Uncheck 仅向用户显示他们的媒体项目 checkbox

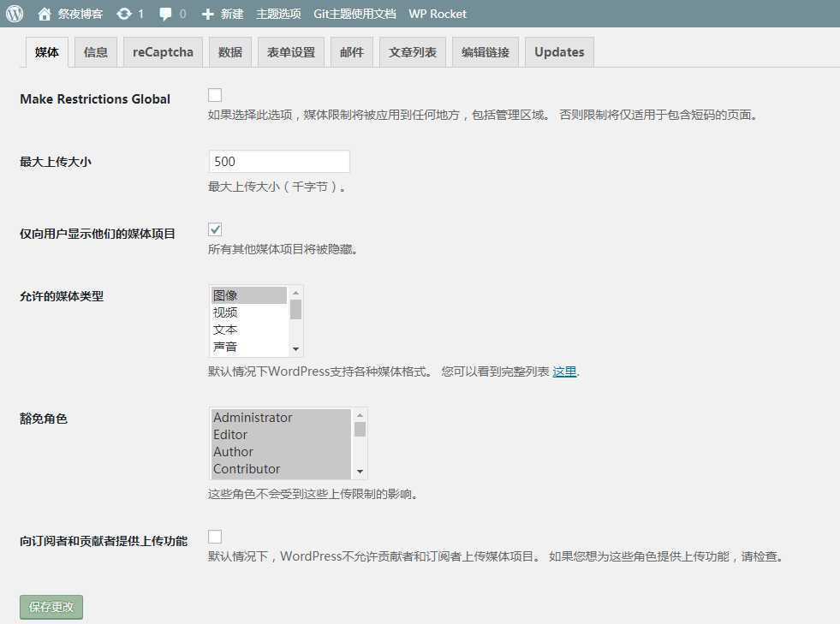click(215, 229)
